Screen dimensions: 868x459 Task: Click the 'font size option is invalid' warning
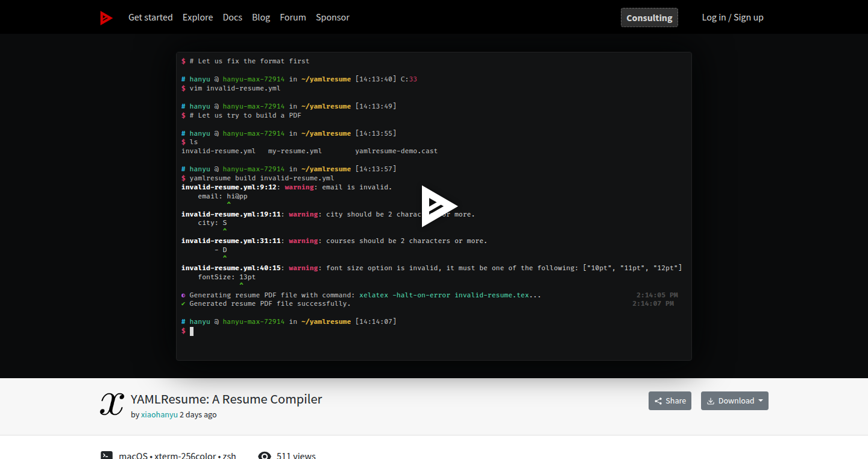pos(432,268)
